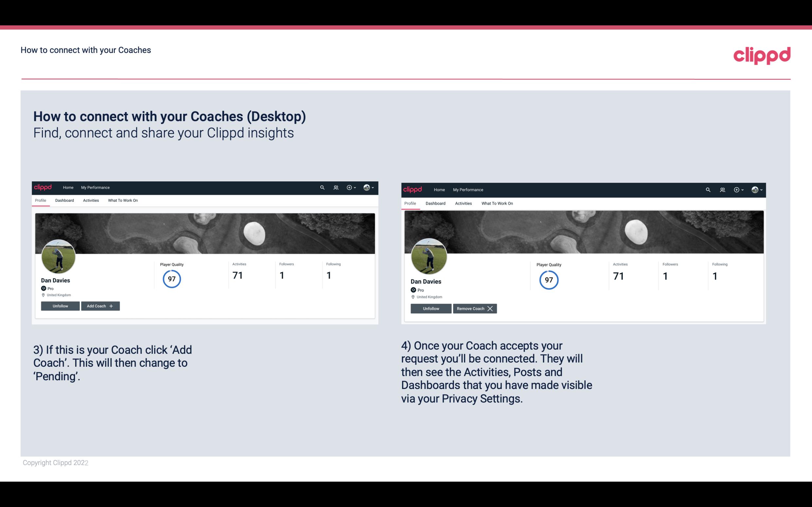
Task: Open 'My Performance' dropdown in right nav
Action: point(467,189)
